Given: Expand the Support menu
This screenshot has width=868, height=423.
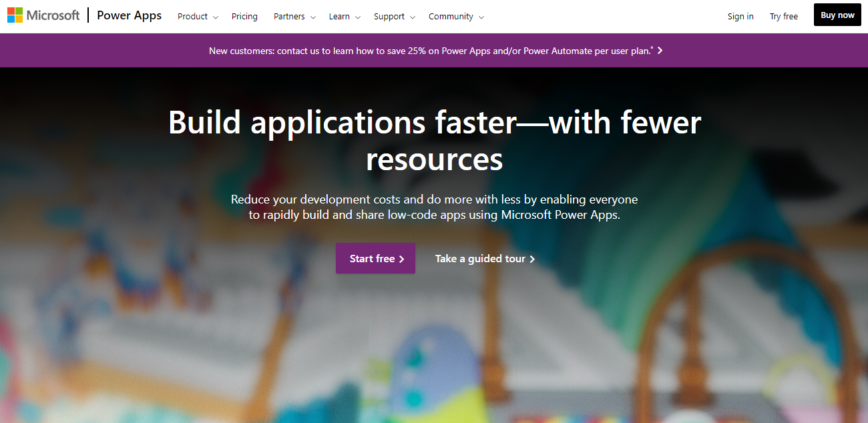Looking at the screenshot, I should pos(394,17).
